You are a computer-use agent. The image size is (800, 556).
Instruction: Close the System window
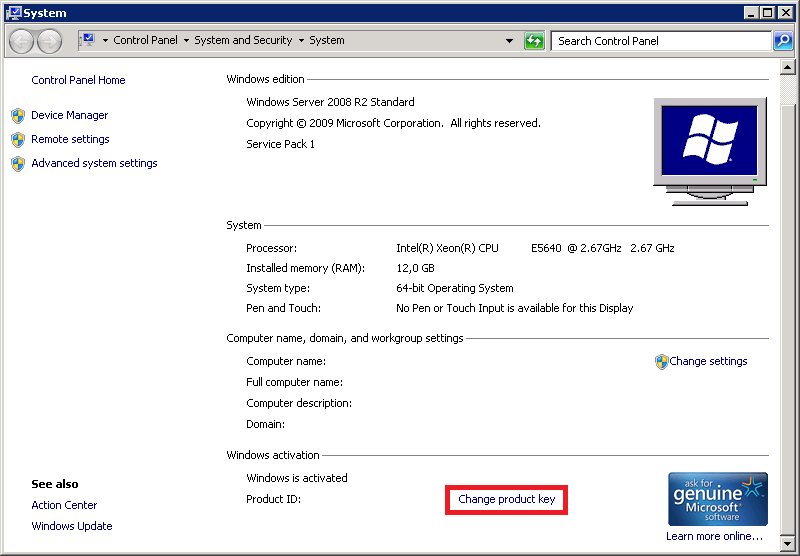[786, 13]
